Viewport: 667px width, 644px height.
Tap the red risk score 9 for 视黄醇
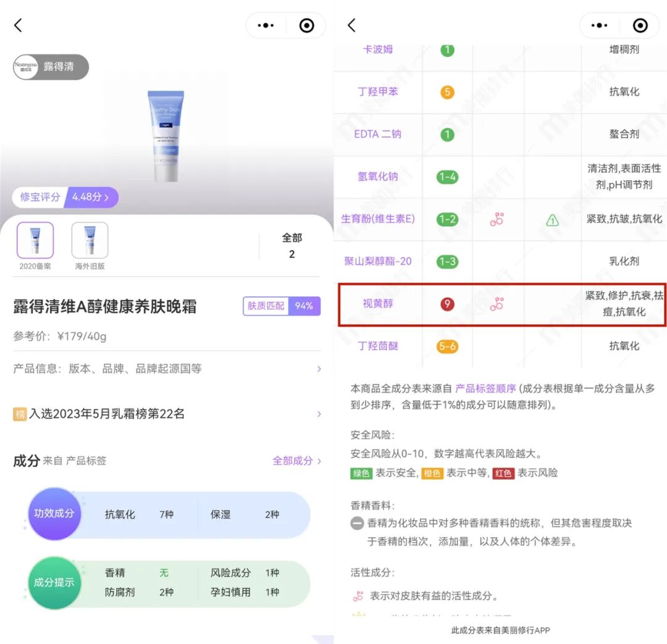coord(447,304)
